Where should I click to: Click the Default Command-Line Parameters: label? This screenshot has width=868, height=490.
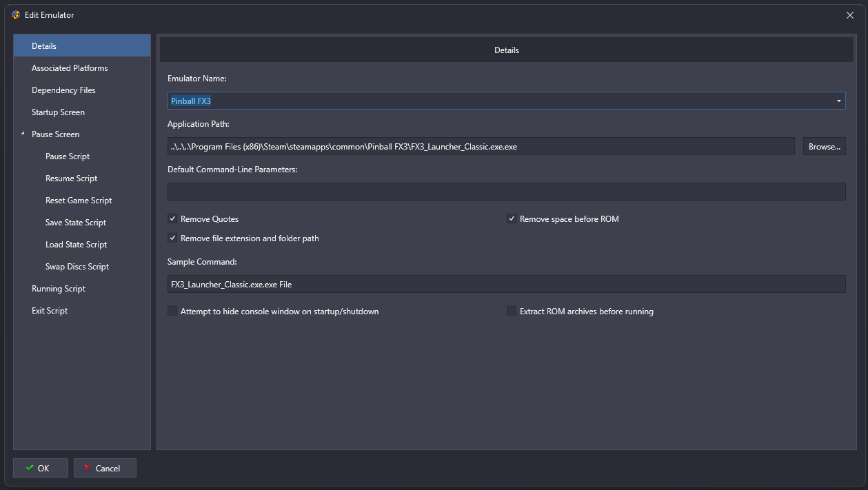point(232,170)
